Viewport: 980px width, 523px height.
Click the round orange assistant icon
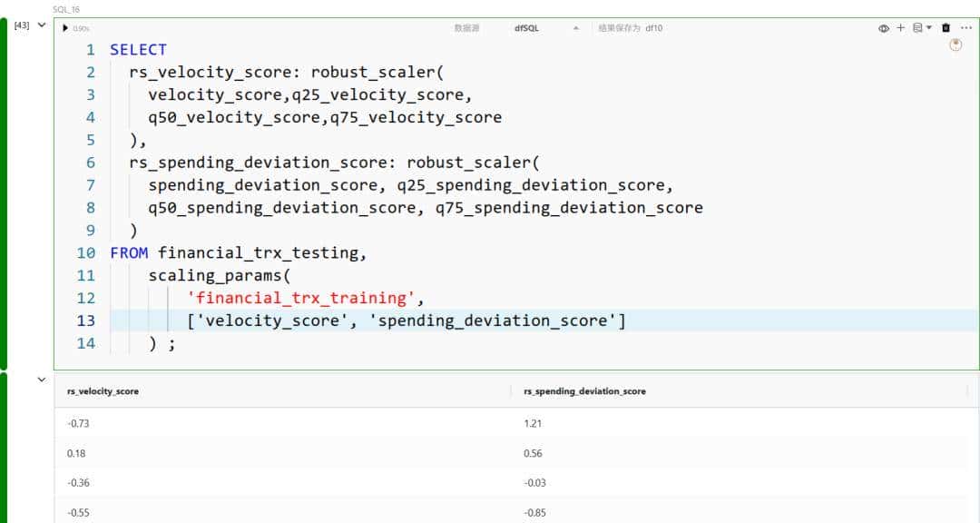[x=955, y=45]
